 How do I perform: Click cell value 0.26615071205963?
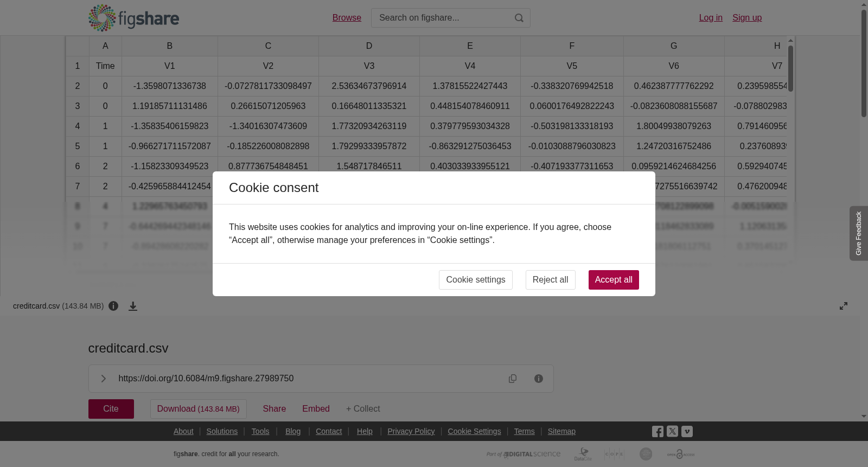(268, 106)
